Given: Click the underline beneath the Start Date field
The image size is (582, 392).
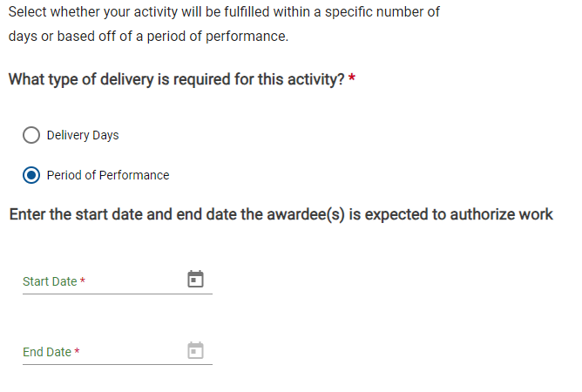Looking at the screenshot, I should [x=118, y=294].
